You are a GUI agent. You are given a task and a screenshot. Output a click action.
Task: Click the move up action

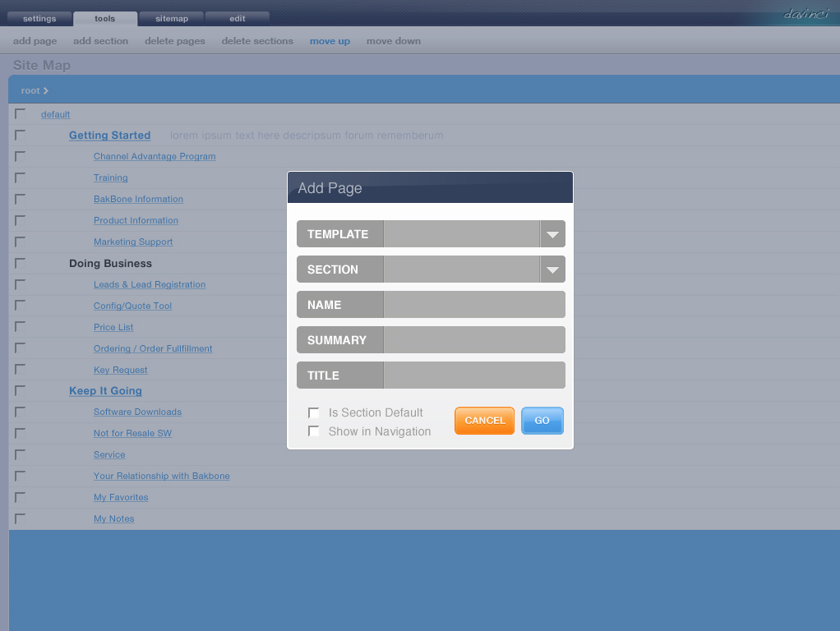(330, 41)
